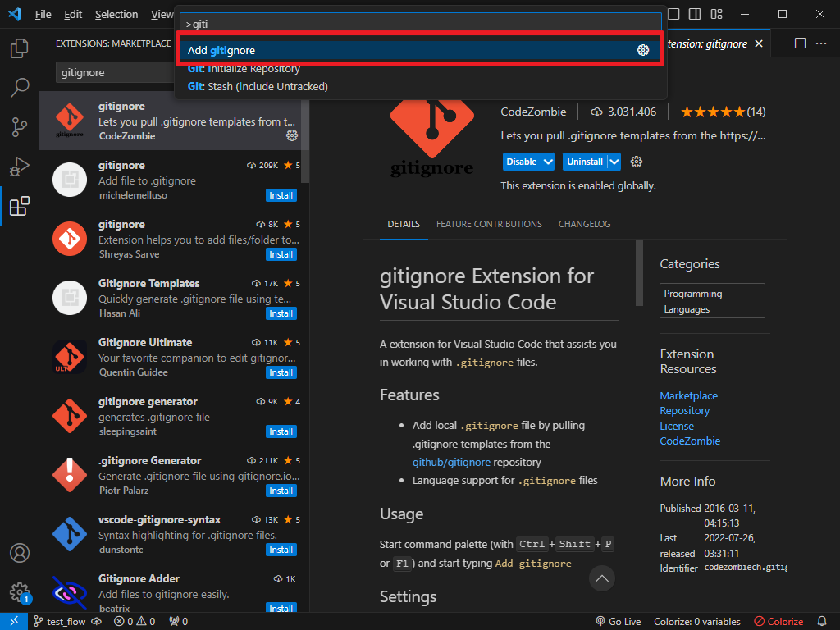
Task: Close the Extension: gitignore tab
Action: pyautogui.click(x=759, y=44)
